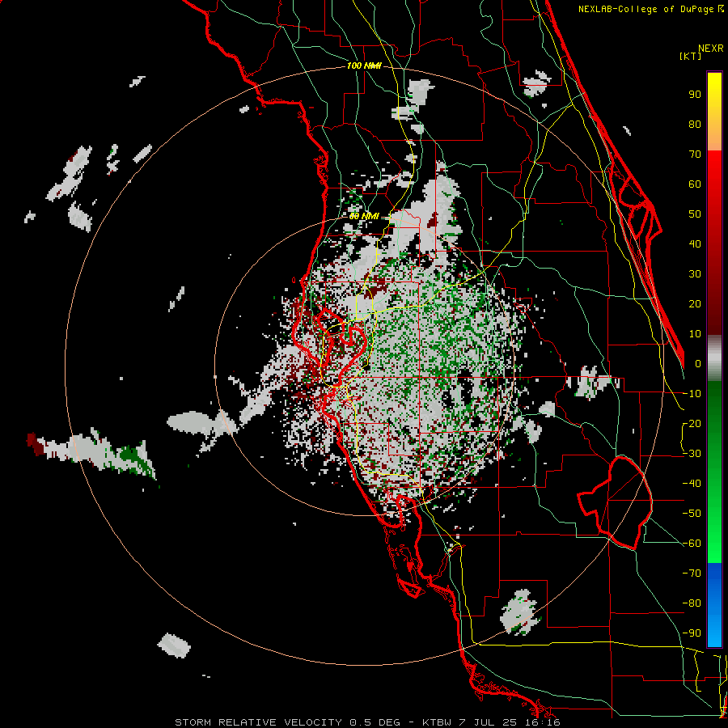Viewport: 728px width, 728px height.
Task: Select the 0 knot scale label
Action: (x=698, y=363)
